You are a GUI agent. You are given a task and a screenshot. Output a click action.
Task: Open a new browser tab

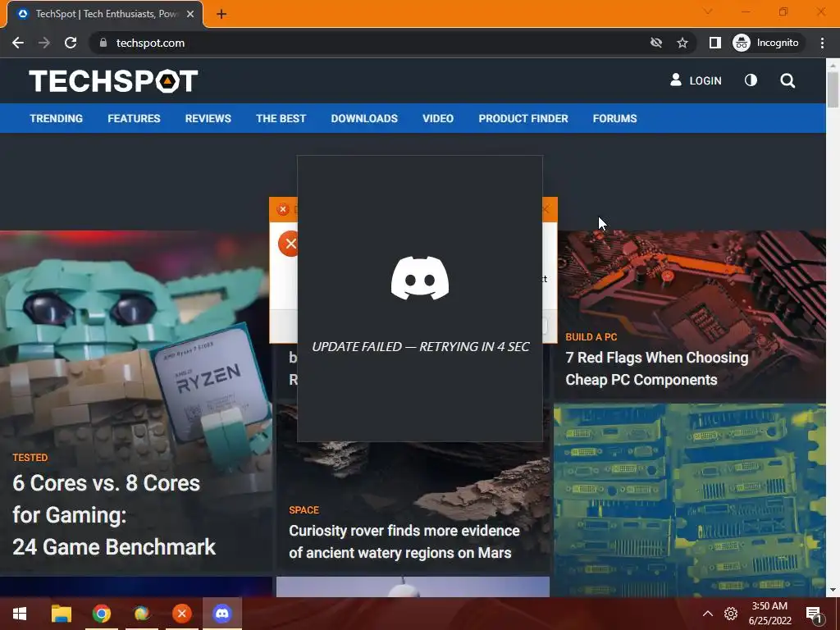tap(221, 15)
